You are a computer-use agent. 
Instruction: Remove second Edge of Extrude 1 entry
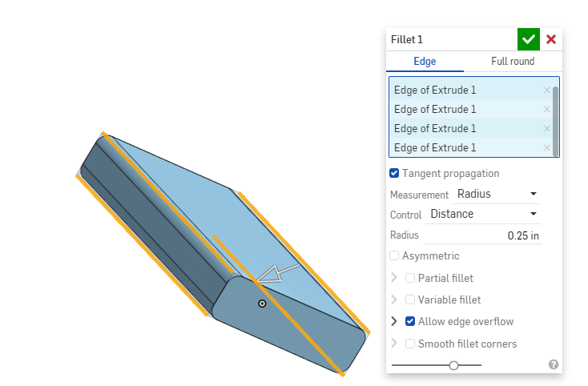tap(547, 110)
